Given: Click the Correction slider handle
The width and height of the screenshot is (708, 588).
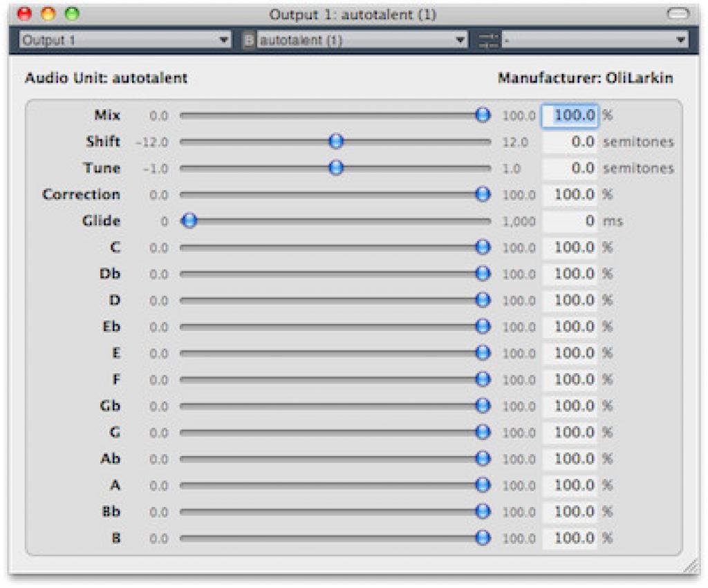Looking at the screenshot, I should 483,195.
